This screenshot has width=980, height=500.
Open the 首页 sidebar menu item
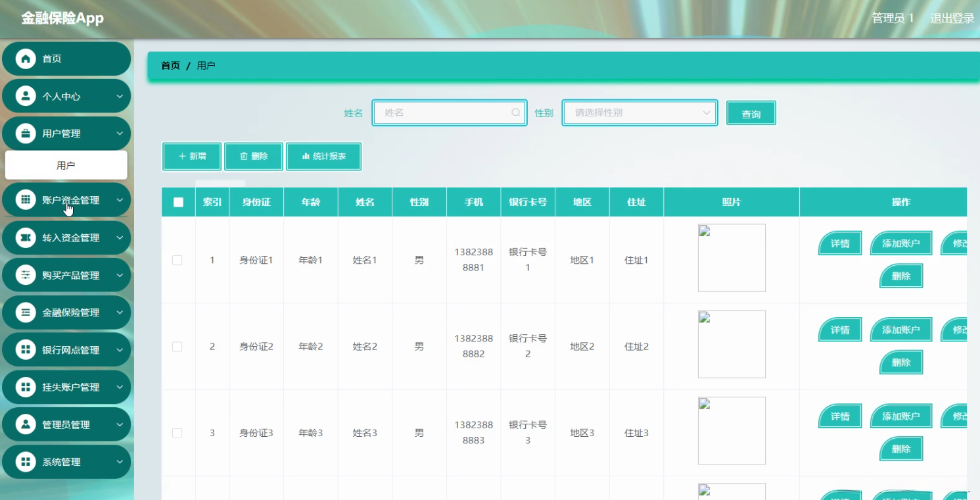pos(66,59)
